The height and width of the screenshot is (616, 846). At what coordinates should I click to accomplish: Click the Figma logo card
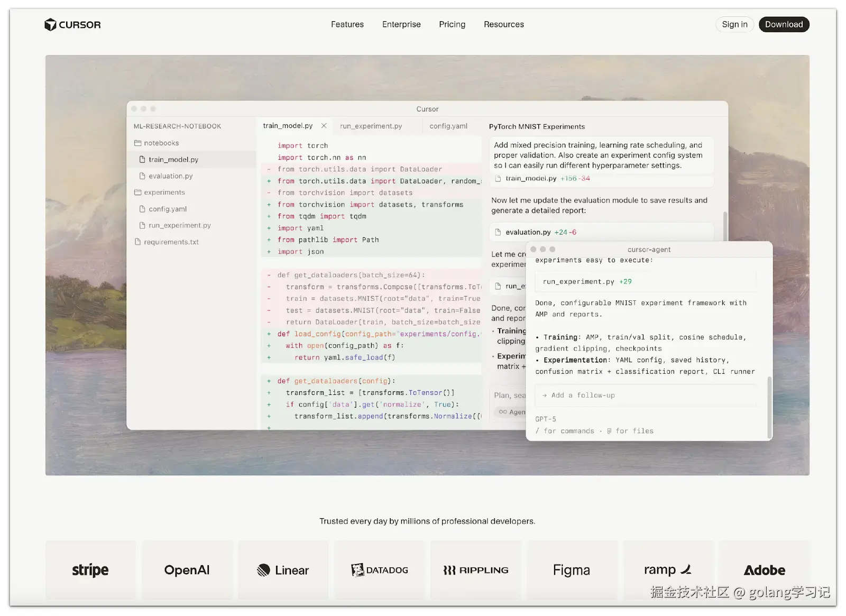pyautogui.click(x=572, y=570)
